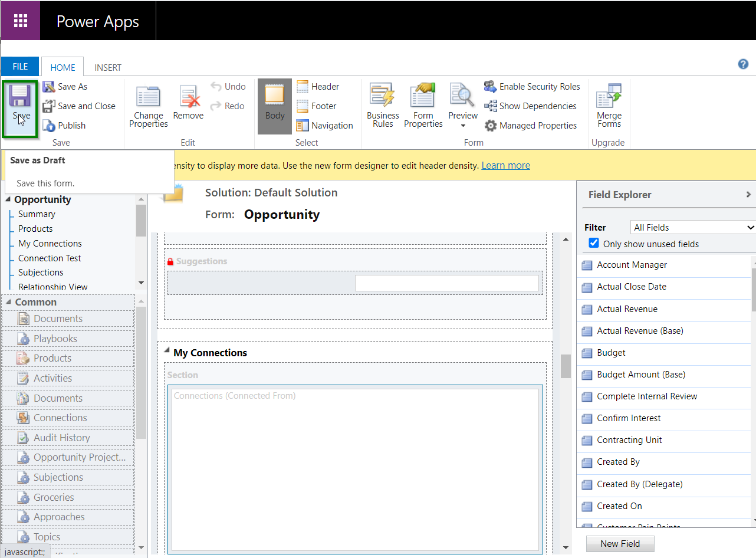Select Subjections tree item under Opportunity
This screenshot has height=558, width=756.
pyautogui.click(x=41, y=273)
